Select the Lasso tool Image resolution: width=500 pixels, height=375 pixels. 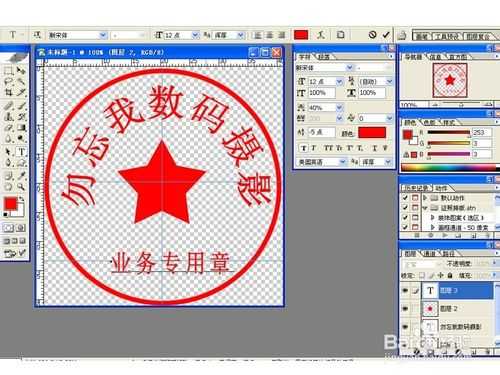[8, 81]
